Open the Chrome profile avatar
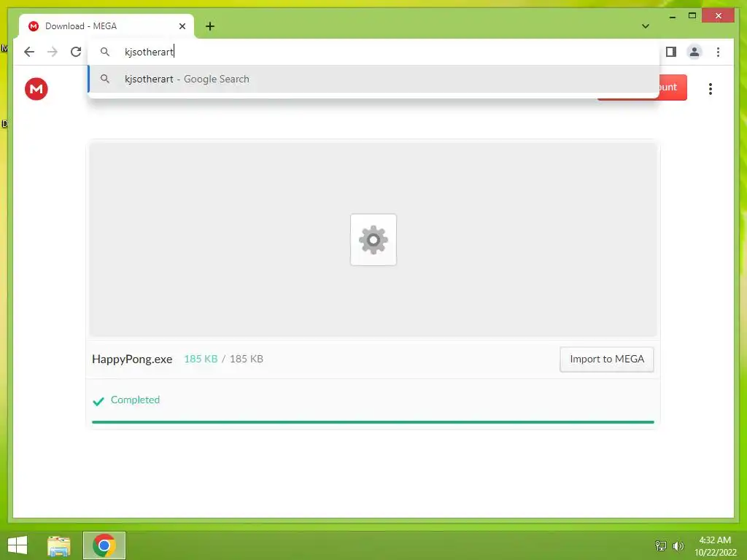 (x=694, y=52)
